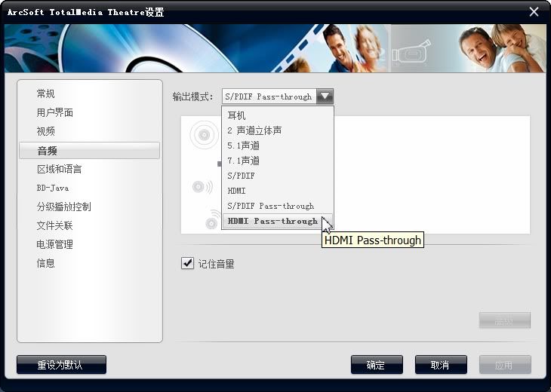Image resolution: width=551 pixels, height=392 pixels.
Task: Go to the 分级播放控制 settings page
Action: [64, 207]
